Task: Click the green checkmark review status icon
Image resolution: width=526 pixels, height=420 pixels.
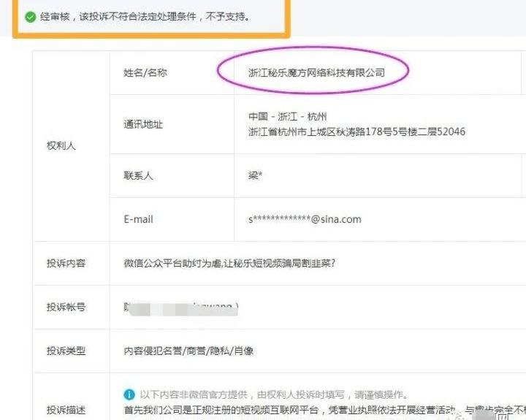Action: point(30,16)
